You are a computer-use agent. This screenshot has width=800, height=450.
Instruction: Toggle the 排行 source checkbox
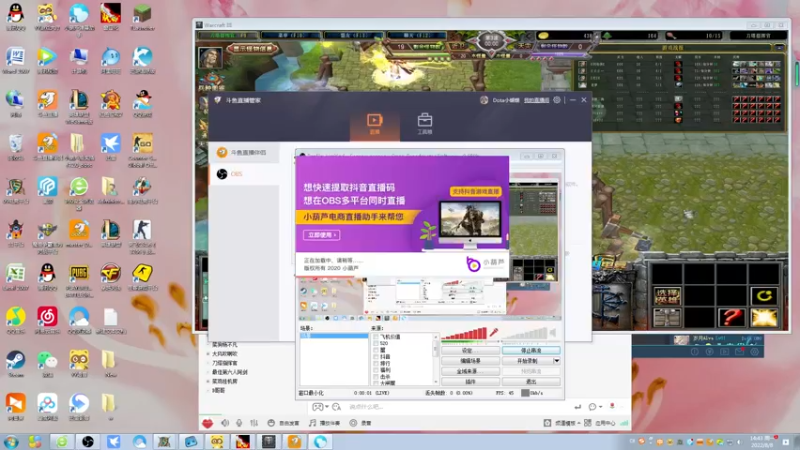(376, 363)
